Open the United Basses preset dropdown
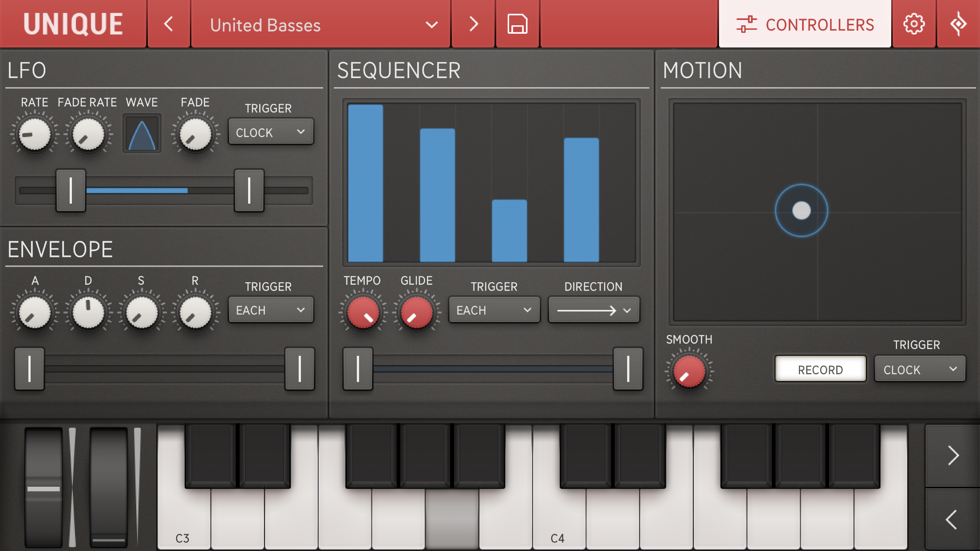The height and width of the screenshot is (551, 980). [x=321, y=25]
